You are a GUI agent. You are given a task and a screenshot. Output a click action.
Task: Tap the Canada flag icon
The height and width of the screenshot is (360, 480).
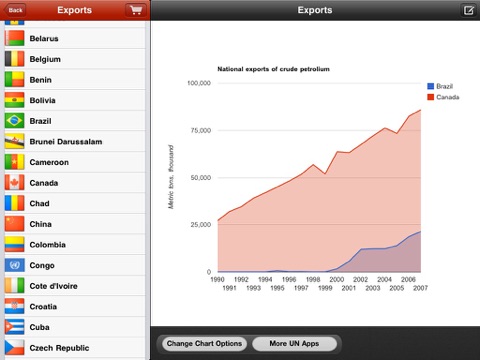(x=14, y=183)
